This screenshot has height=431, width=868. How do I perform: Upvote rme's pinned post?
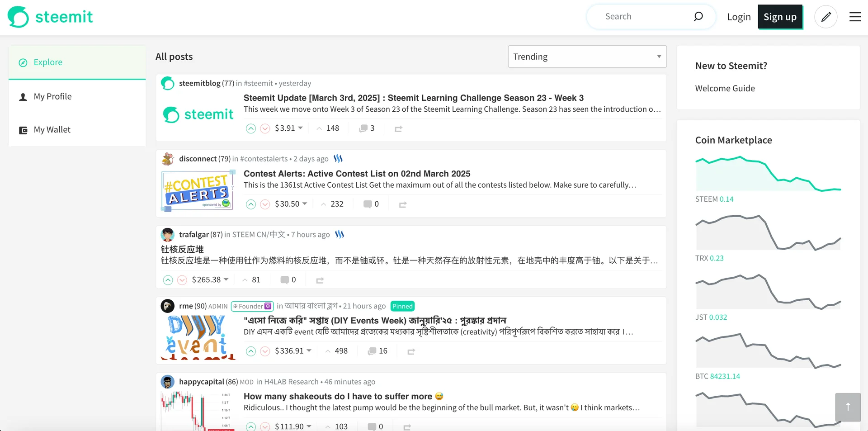[x=251, y=351]
